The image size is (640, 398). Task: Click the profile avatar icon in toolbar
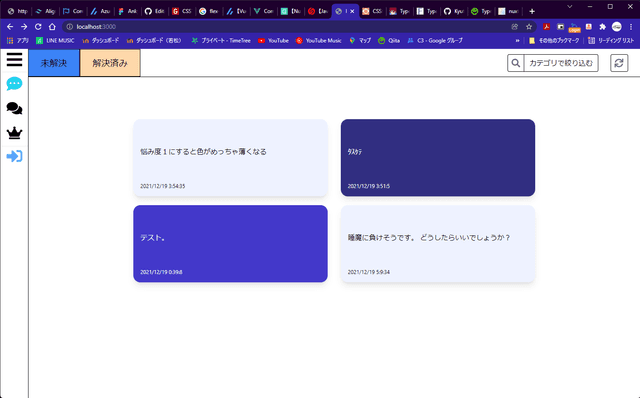(617, 27)
